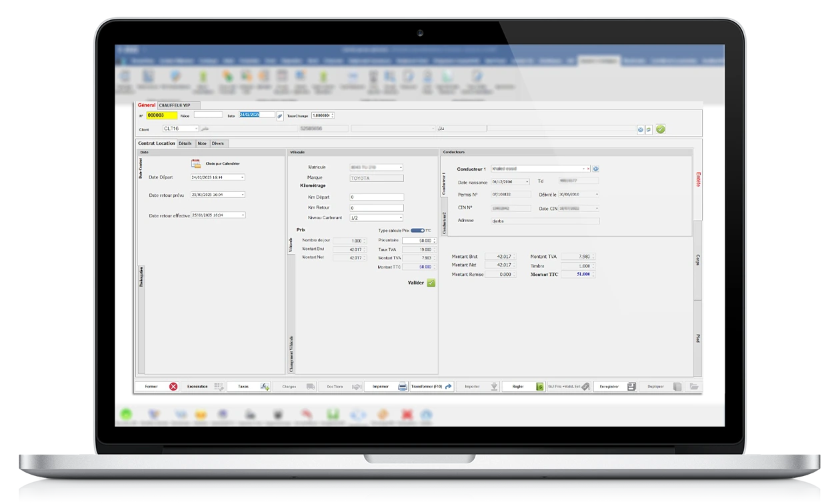The height and width of the screenshot is (504, 840).
Task: Click the Adresse field showing djerba
Action: (545, 221)
